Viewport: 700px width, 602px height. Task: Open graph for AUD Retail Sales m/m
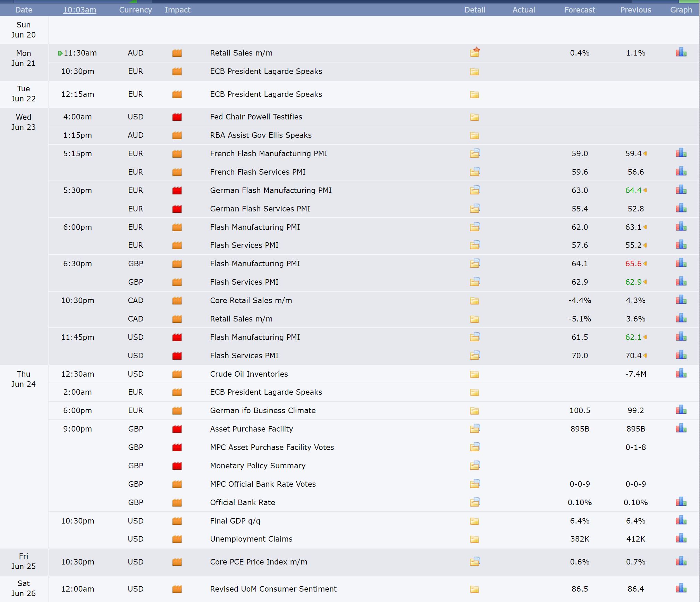[x=681, y=52]
